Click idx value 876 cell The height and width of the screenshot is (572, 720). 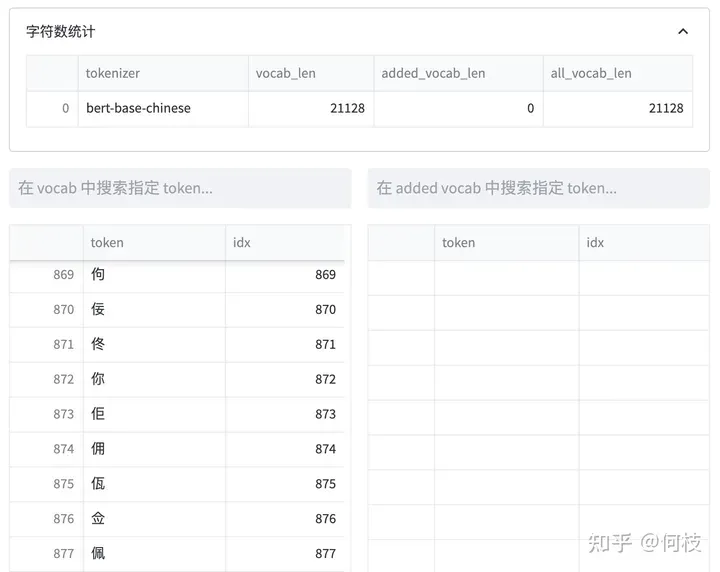tap(285, 519)
